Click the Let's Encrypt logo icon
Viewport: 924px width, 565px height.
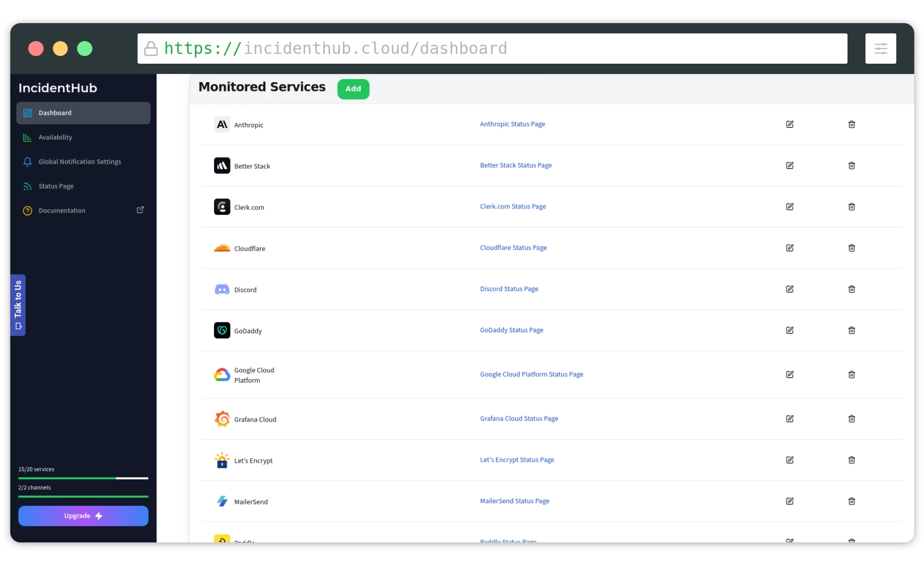(x=222, y=460)
